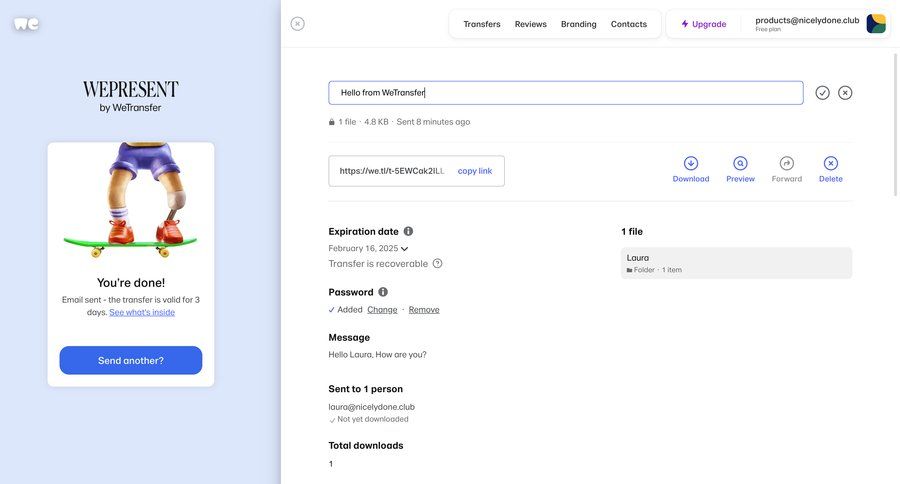Click the WePresent skateboard illustration
Viewport: 900px width, 484px height.
pos(131,200)
